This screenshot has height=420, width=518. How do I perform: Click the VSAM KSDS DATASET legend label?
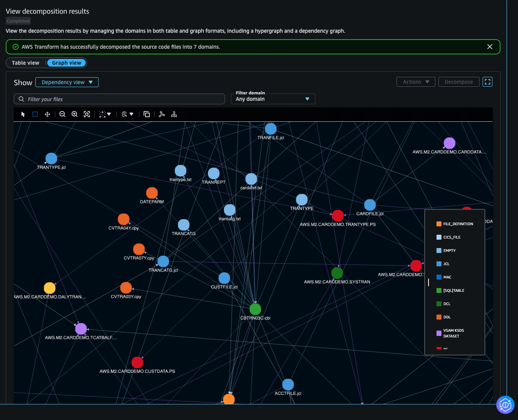click(x=454, y=333)
